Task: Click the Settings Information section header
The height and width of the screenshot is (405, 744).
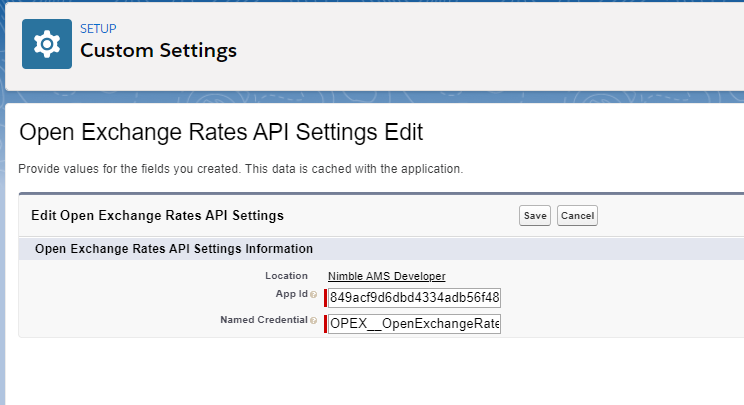Action: [174, 248]
